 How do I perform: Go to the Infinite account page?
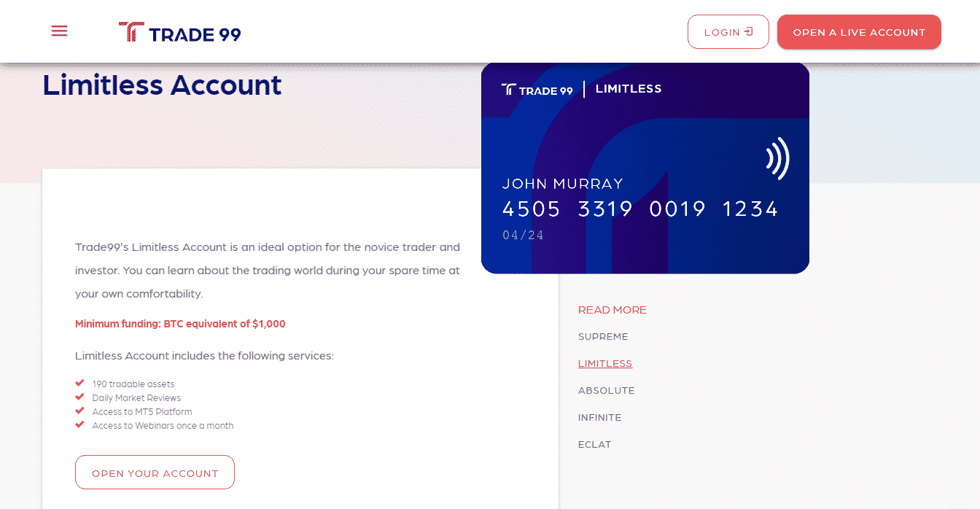pos(600,418)
